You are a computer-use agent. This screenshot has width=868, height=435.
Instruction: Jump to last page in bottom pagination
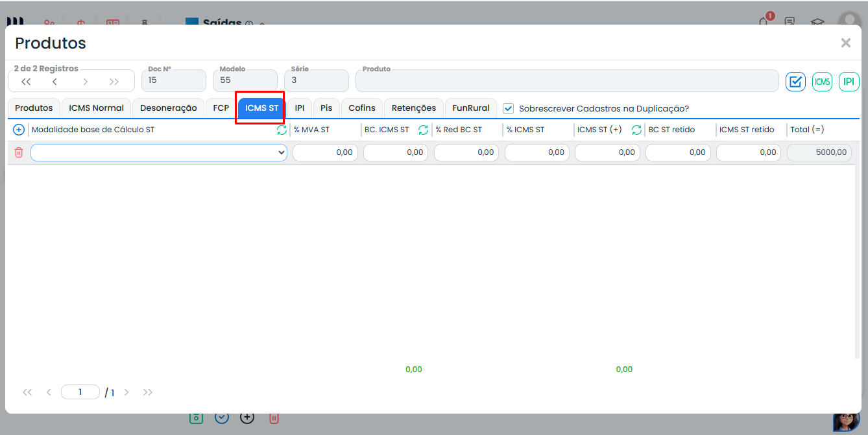click(x=148, y=392)
